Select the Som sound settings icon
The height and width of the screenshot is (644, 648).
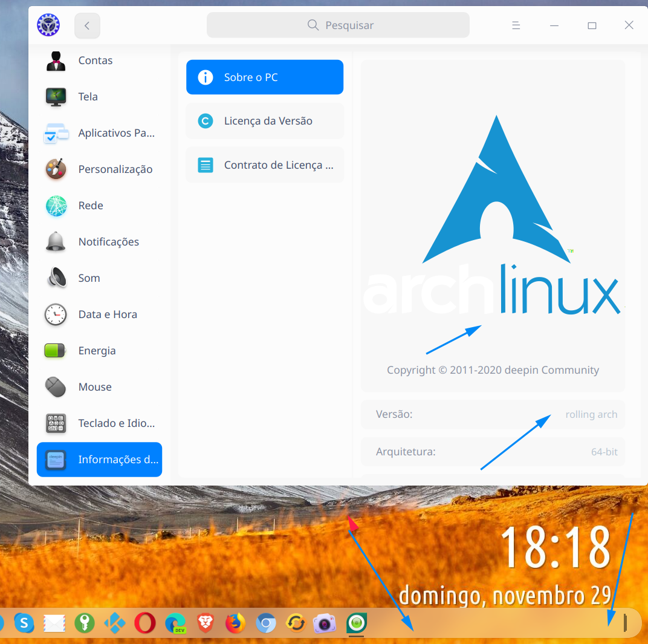[x=89, y=278]
